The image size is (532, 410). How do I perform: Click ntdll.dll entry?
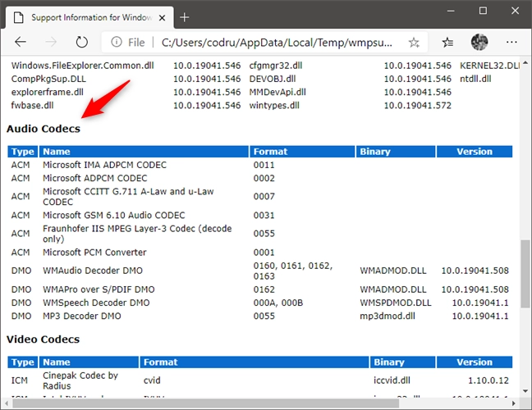(x=475, y=79)
